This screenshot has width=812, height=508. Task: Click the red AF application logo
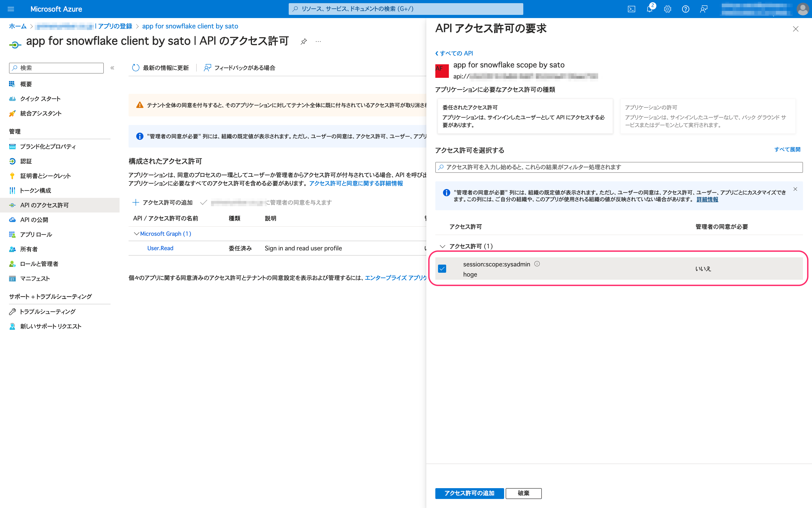(x=442, y=71)
